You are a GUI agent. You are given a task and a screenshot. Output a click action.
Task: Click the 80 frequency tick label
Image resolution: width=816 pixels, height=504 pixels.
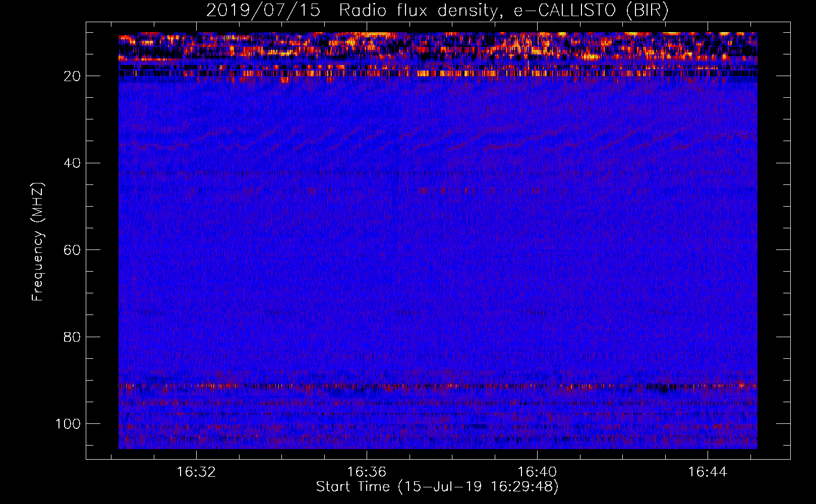click(x=72, y=337)
